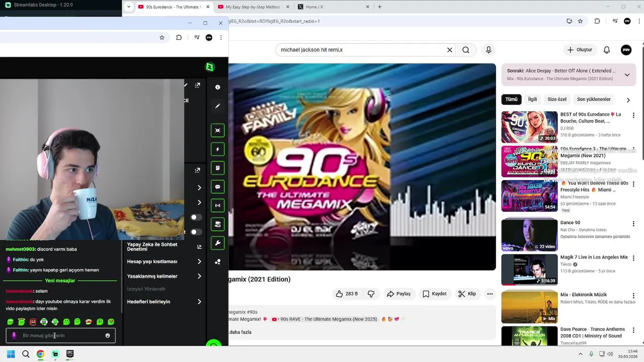Open the three-dot more actions below the video
Image resolution: width=644 pixels, height=362 pixels.
tap(490, 294)
